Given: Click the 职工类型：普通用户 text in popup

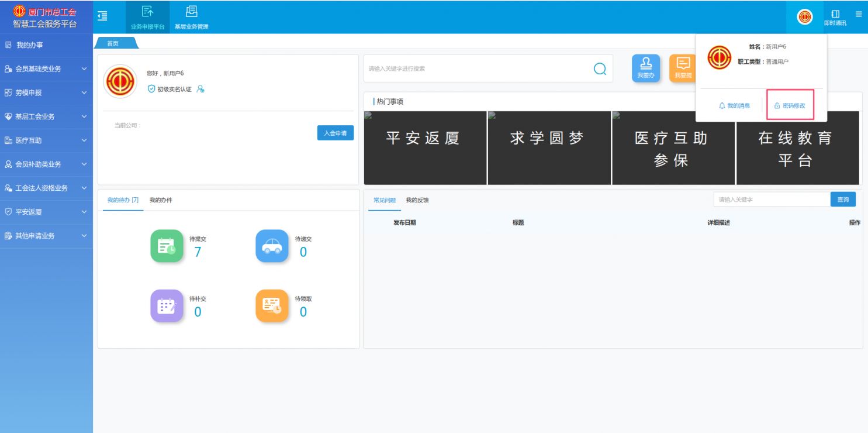Looking at the screenshot, I should click(763, 61).
